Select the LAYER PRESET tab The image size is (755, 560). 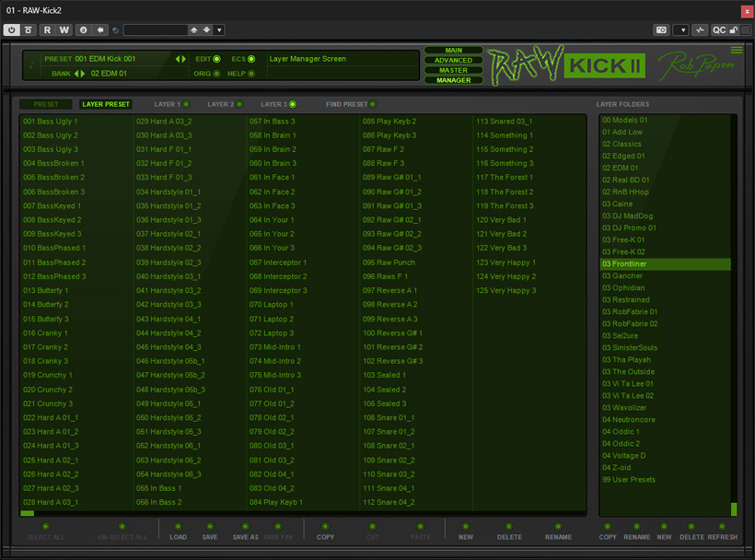106,104
